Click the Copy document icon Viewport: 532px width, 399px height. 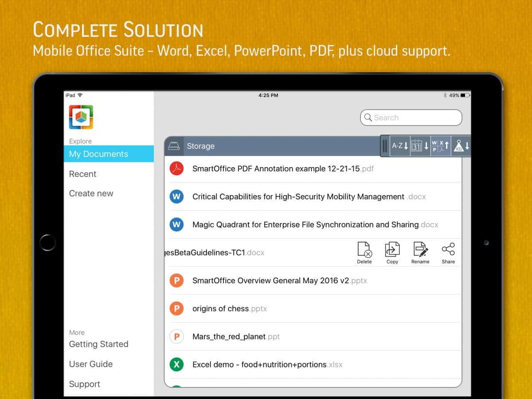pos(392,253)
